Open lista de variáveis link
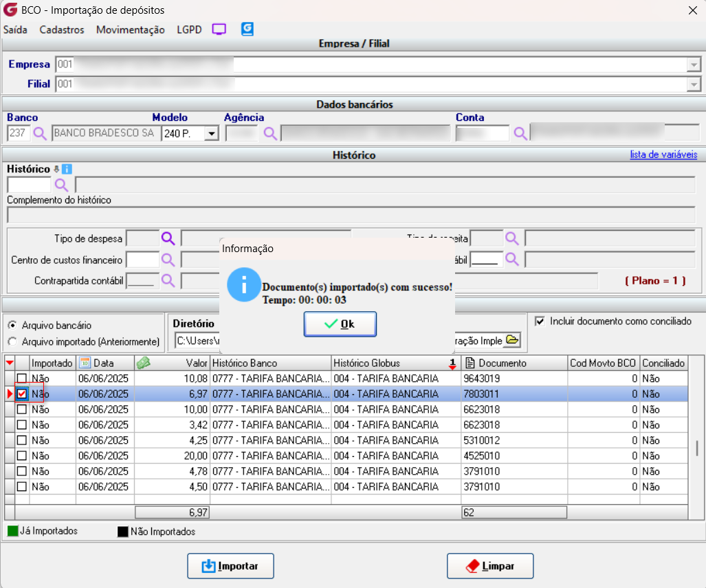 point(663,155)
